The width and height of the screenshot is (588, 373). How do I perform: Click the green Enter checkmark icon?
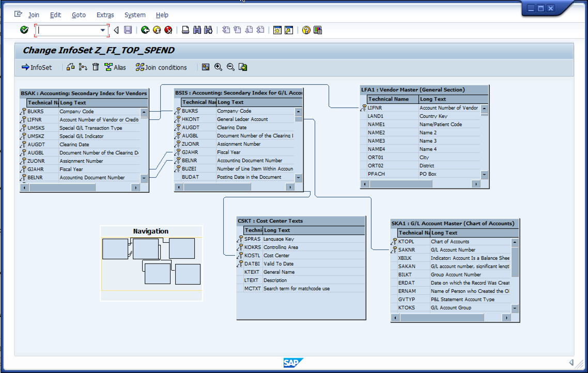point(24,30)
